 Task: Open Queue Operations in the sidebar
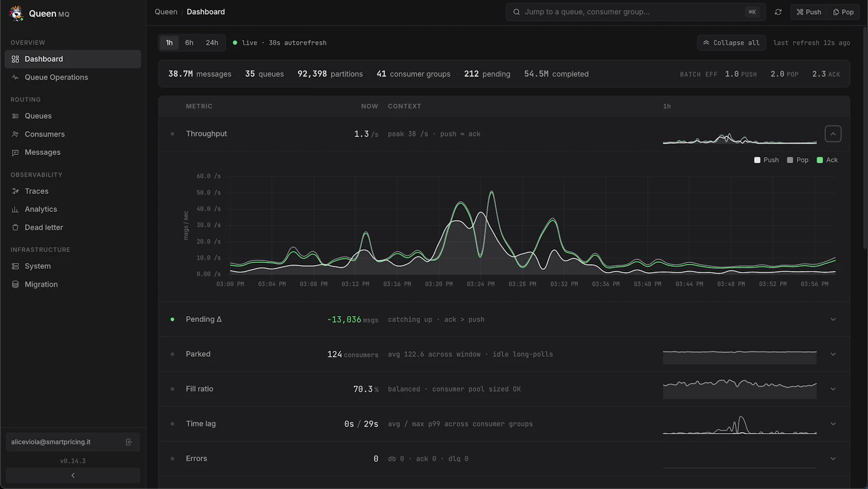pos(73,78)
